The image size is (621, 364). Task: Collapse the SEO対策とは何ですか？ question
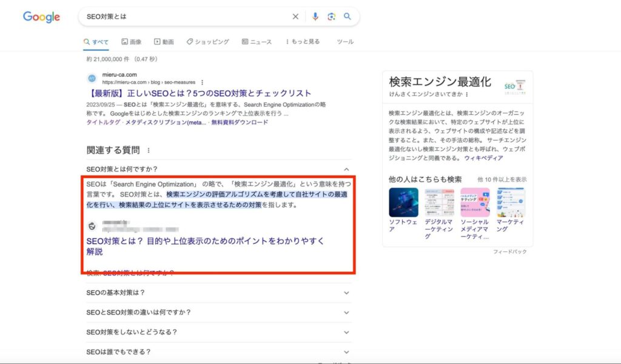346,169
